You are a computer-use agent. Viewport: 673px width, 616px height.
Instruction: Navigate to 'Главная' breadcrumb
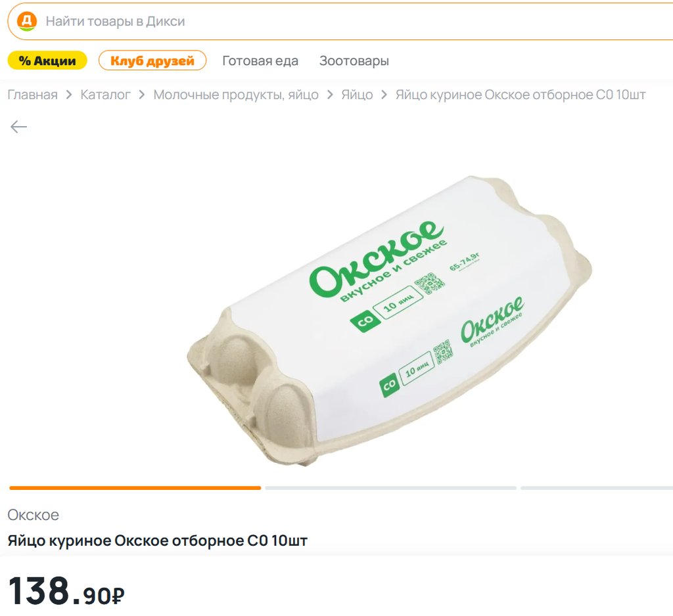point(32,95)
